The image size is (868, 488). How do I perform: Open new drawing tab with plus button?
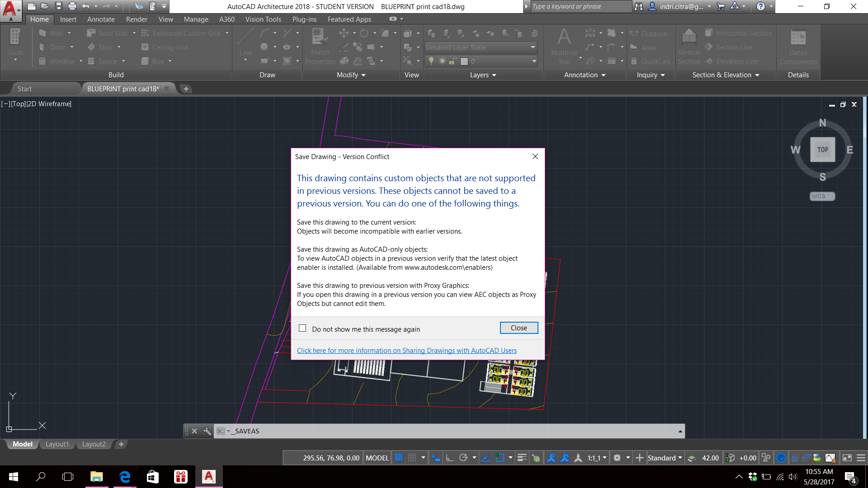point(186,89)
